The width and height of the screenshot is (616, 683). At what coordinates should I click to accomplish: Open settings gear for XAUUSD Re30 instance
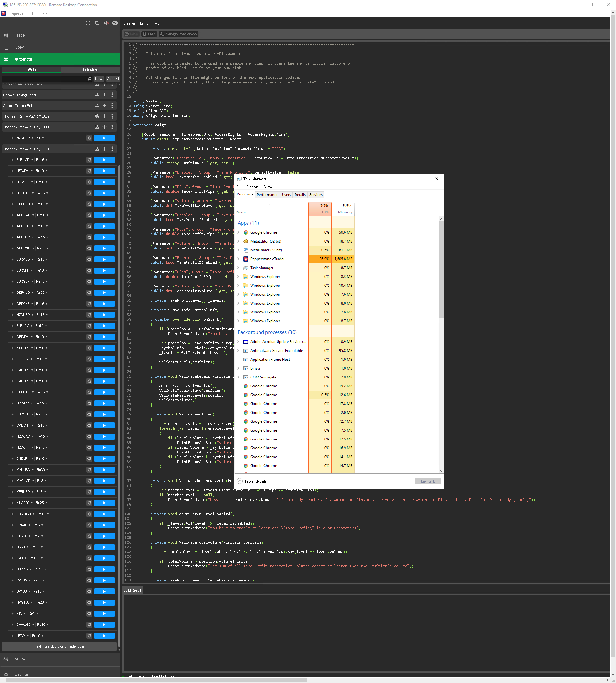(x=89, y=470)
